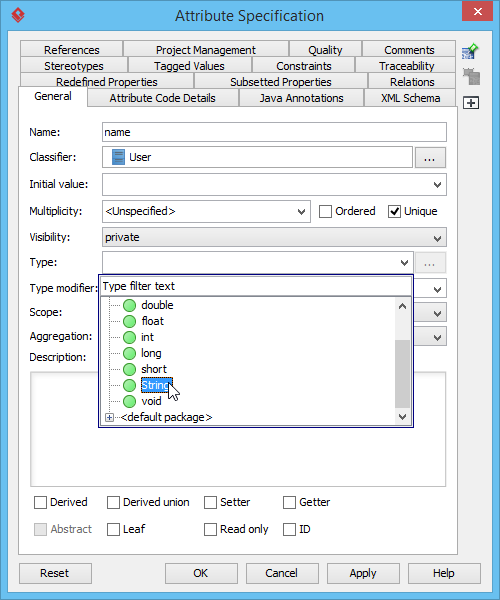Screen dimensions: 500x600
Task: Toggle the Ordered checkbox
Action: point(325,212)
